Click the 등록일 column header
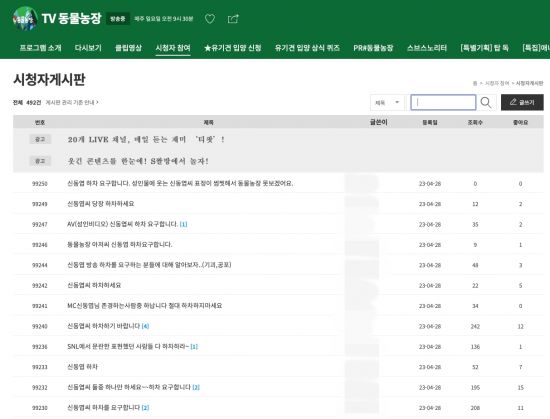 coord(430,122)
